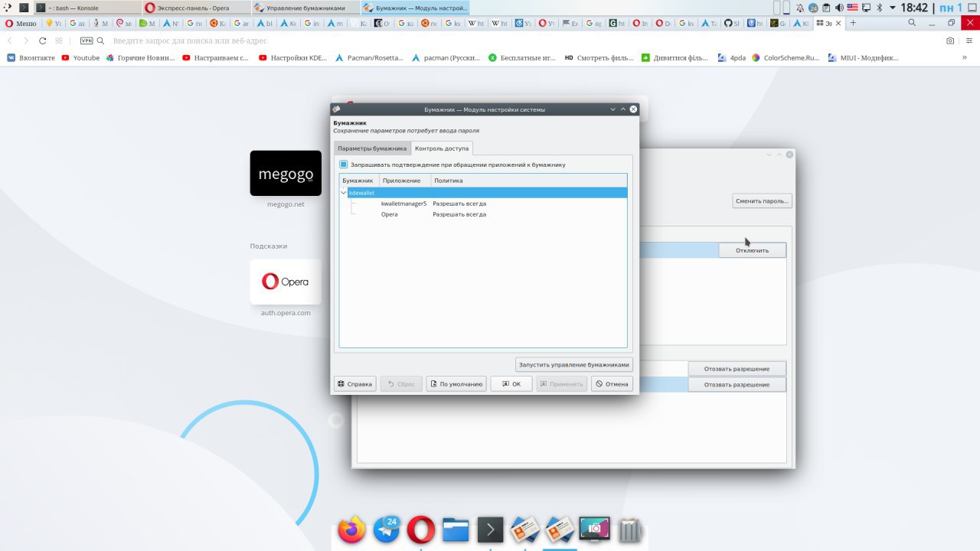Open Горячие Новин... bookmark
The height and width of the screenshot is (551, 980).
coord(141,57)
